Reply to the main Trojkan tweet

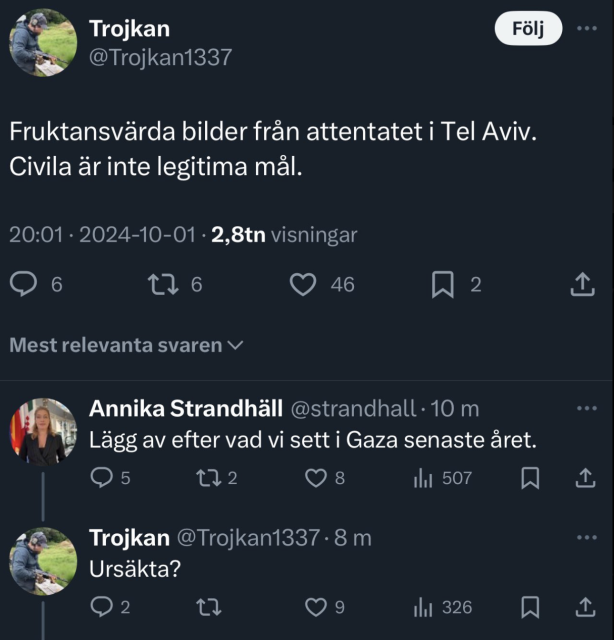point(24,285)
